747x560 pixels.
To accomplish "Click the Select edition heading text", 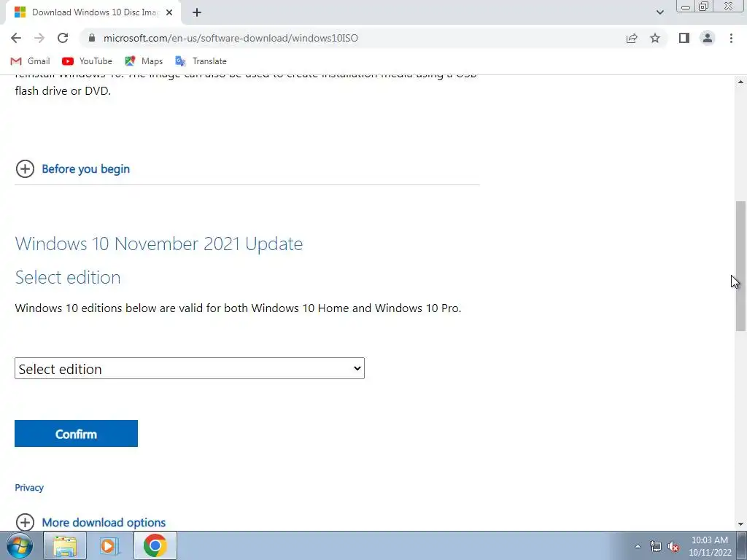I will pyautogui.click(x=68, y=278).
